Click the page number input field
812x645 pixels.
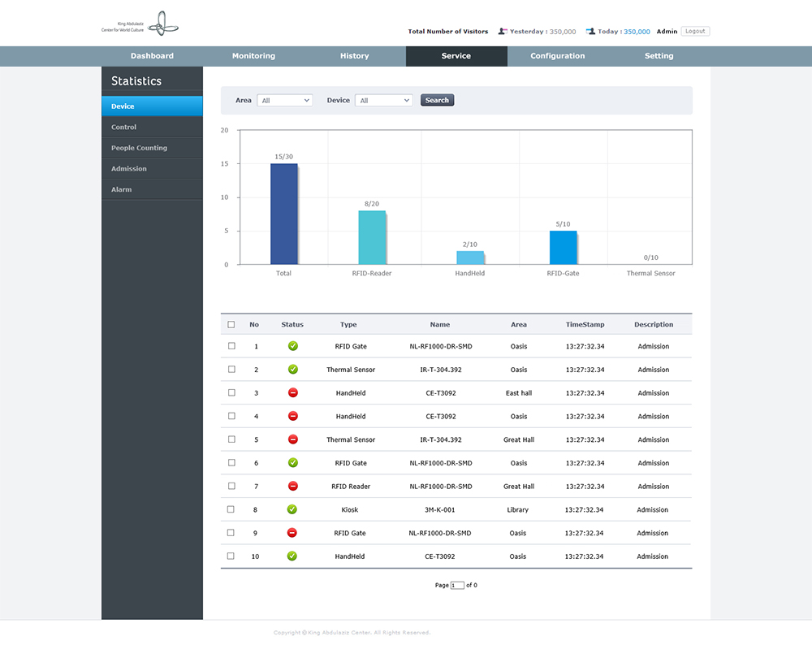coord(457,585)
